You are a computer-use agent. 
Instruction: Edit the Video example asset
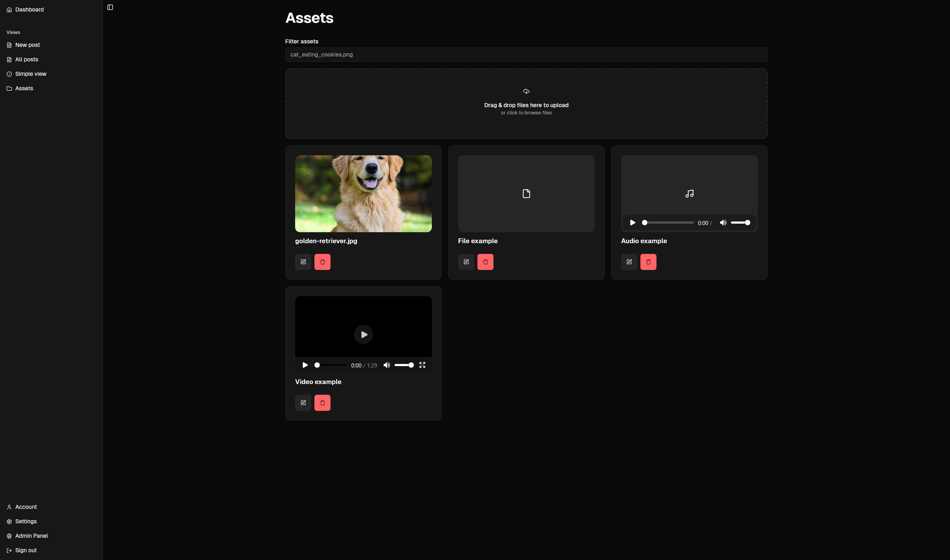tap(303, 403)
